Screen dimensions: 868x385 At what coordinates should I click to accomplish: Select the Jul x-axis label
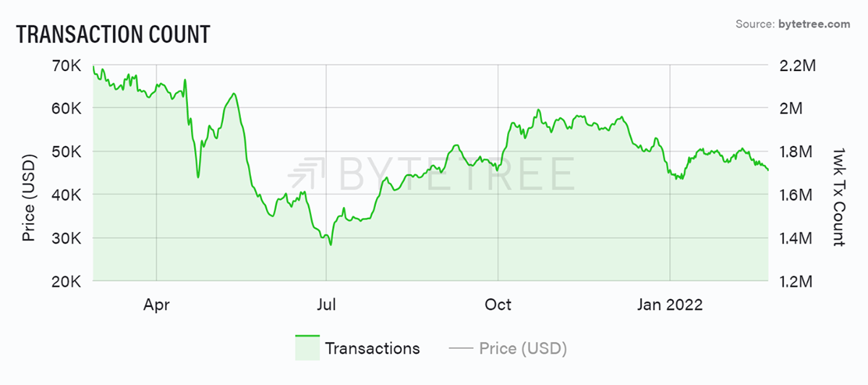326,305
